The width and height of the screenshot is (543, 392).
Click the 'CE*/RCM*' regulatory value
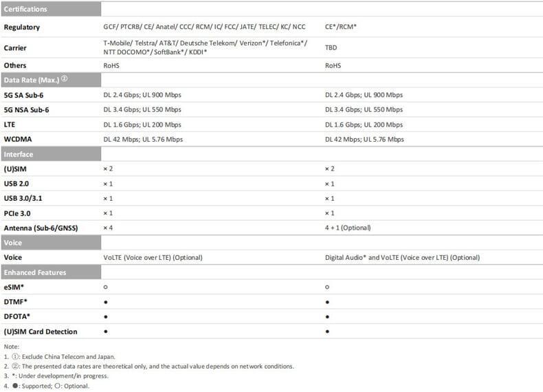[x=341, y=27]
